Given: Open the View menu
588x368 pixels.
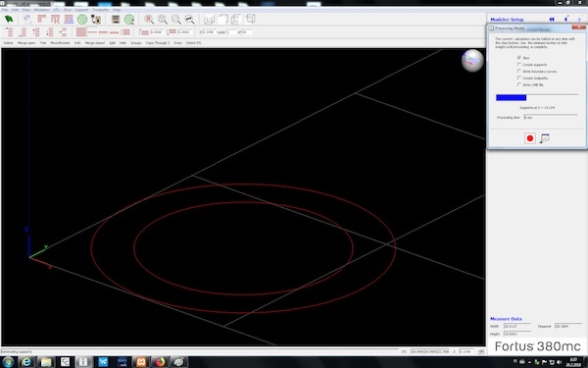Looking at the screenshot, I should coord(26,10).
